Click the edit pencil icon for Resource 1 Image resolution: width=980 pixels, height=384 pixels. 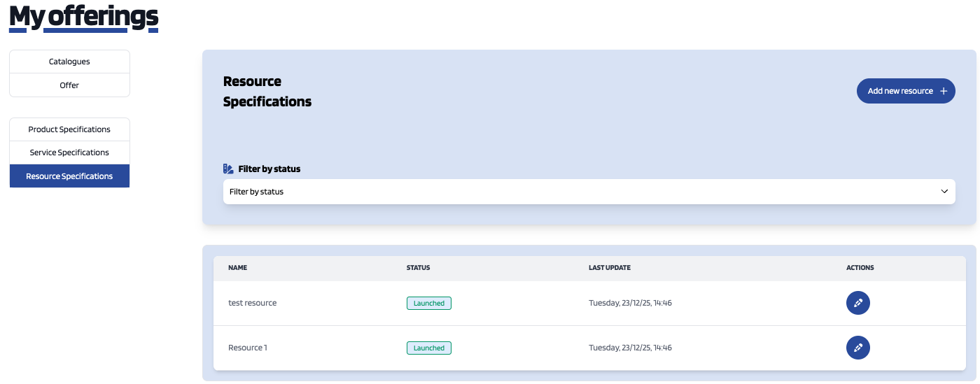click(x=857, y=348)
